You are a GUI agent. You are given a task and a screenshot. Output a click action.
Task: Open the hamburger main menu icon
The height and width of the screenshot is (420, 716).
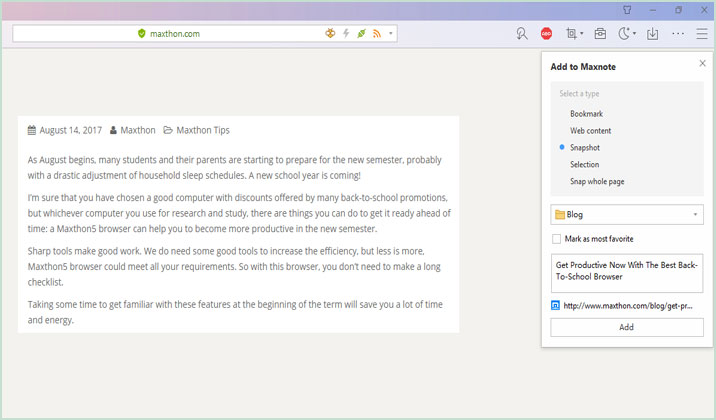click(x=702, y=33)
